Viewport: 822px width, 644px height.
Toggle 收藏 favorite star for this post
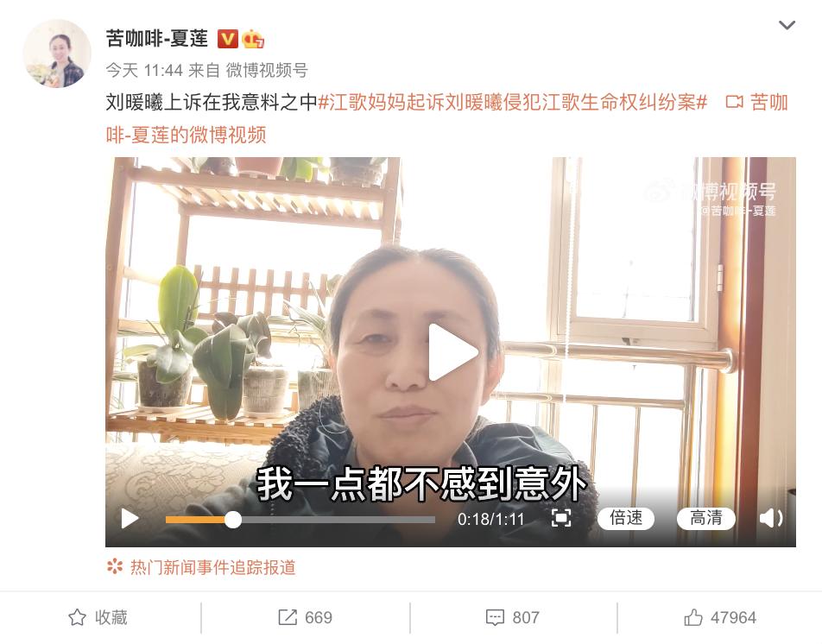pos(98,617)
